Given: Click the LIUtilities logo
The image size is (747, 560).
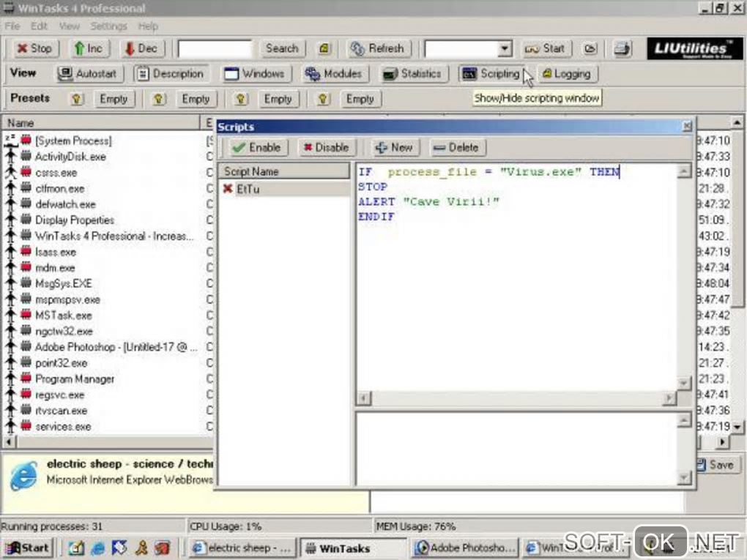Looking at the screenshot, I should 690,49.
